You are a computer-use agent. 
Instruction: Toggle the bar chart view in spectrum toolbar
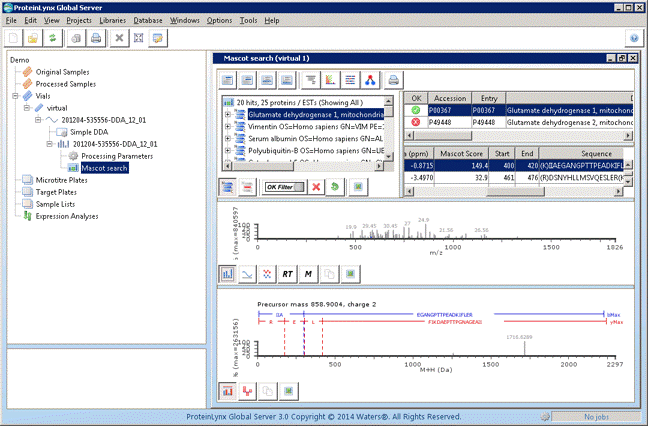click(227, 273)
